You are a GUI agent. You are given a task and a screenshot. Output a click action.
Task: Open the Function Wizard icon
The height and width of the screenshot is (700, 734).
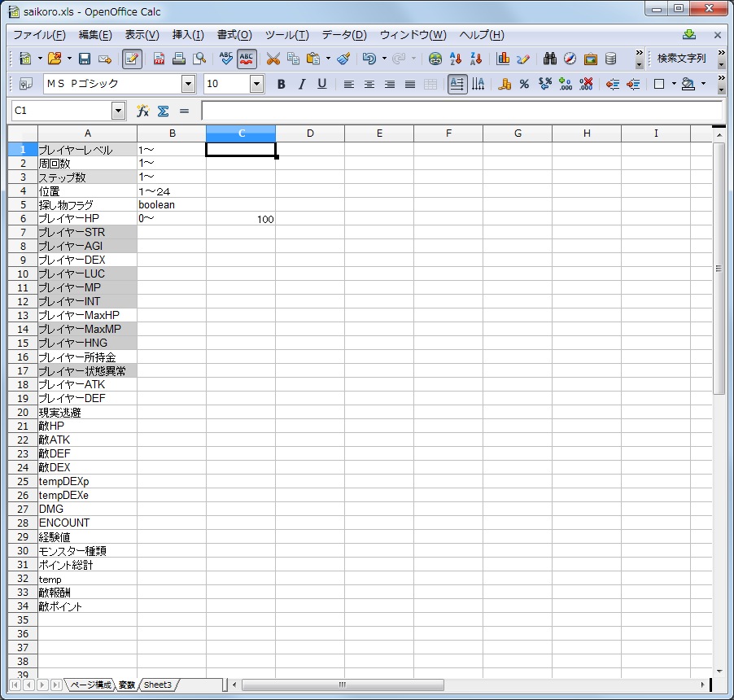click(142, 111)
